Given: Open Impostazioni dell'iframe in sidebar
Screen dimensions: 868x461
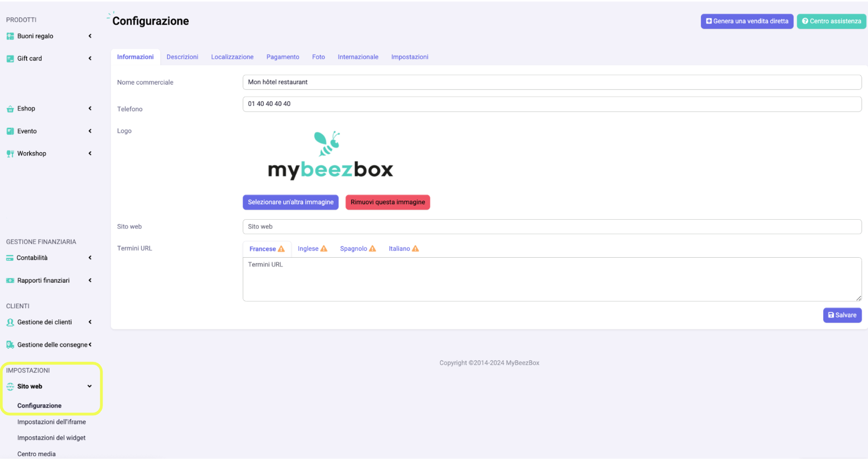Looking at the screenshot, I should (52, 422).
